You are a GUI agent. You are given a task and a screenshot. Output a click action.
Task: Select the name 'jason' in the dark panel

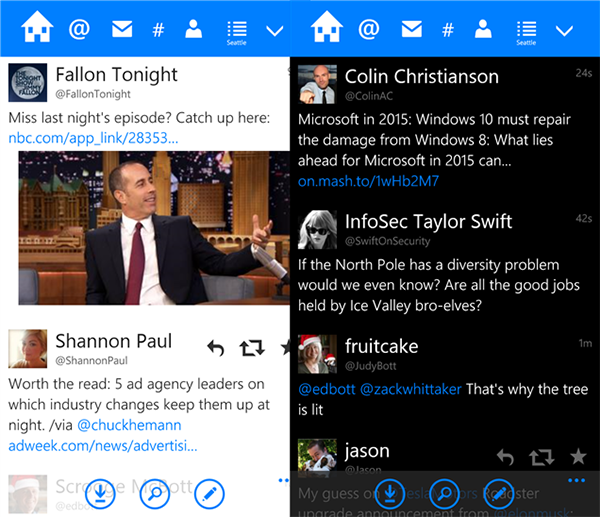point(367,451)
